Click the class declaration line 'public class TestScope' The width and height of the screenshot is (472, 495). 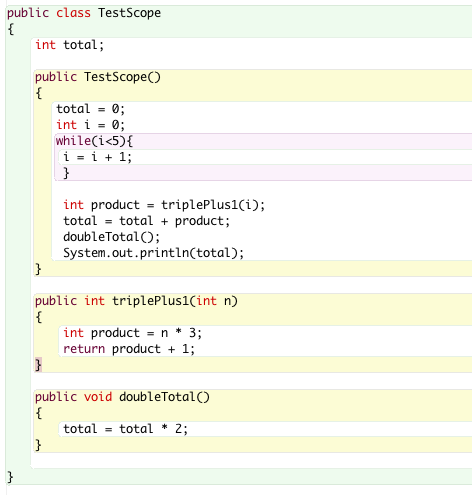point(84,13)
